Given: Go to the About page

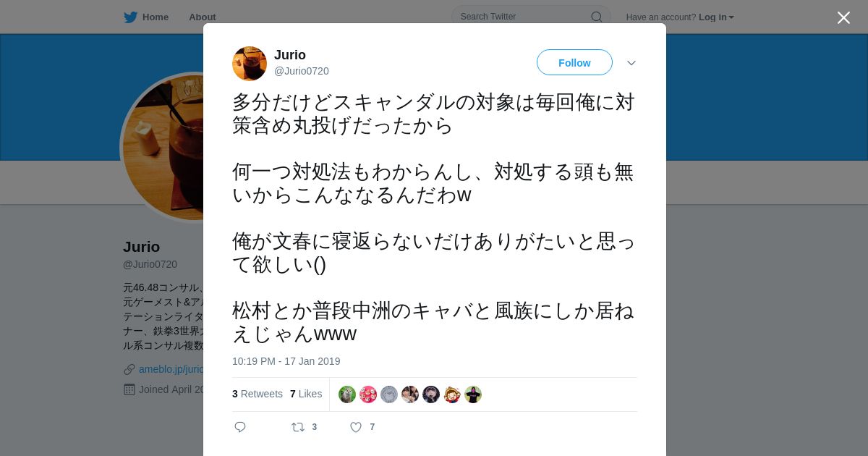Looking at the screenshot, I should point(203,17).
